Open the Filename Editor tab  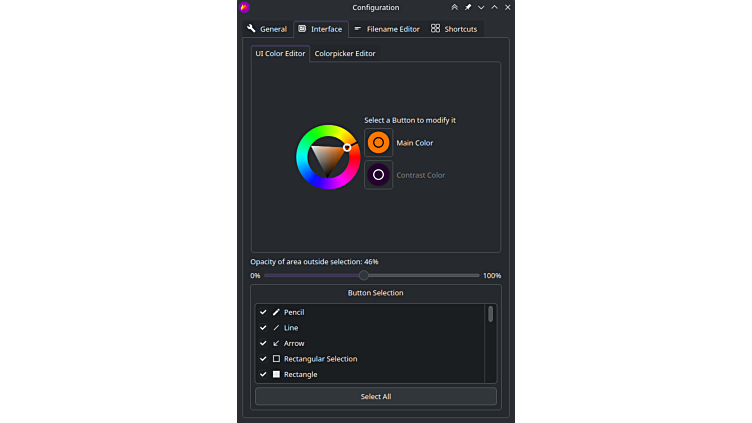[387, 29]
